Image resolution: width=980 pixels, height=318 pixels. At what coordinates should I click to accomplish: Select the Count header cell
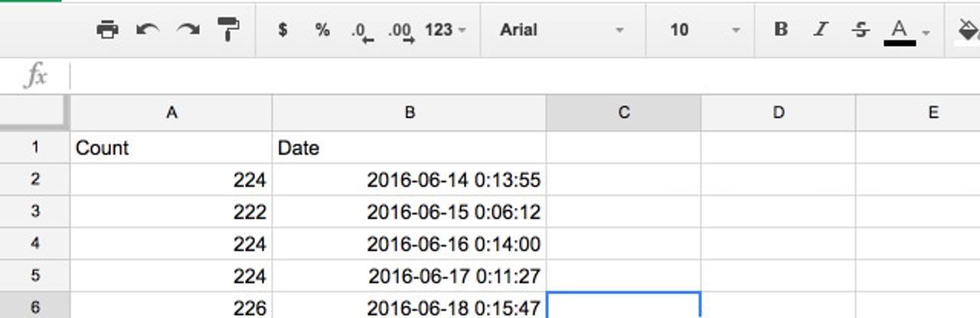pyautogui.click(x=171, y=148)
